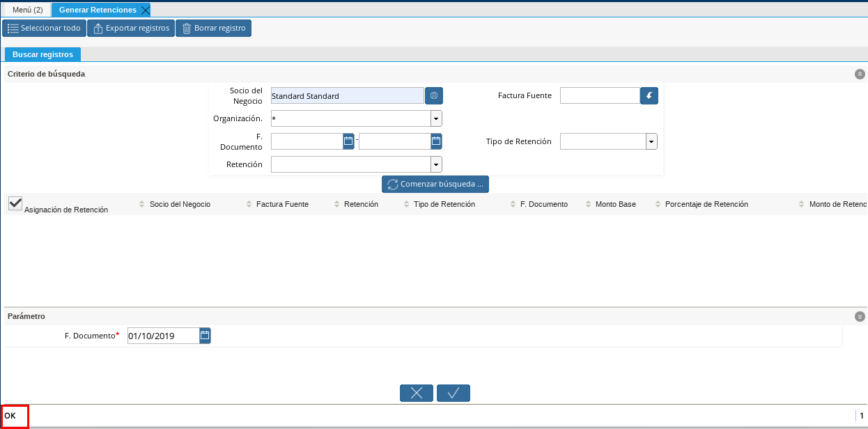Click the Factura Fuente lookup arrow icon
The image size is (868, 429).
(x=649, y=96)
